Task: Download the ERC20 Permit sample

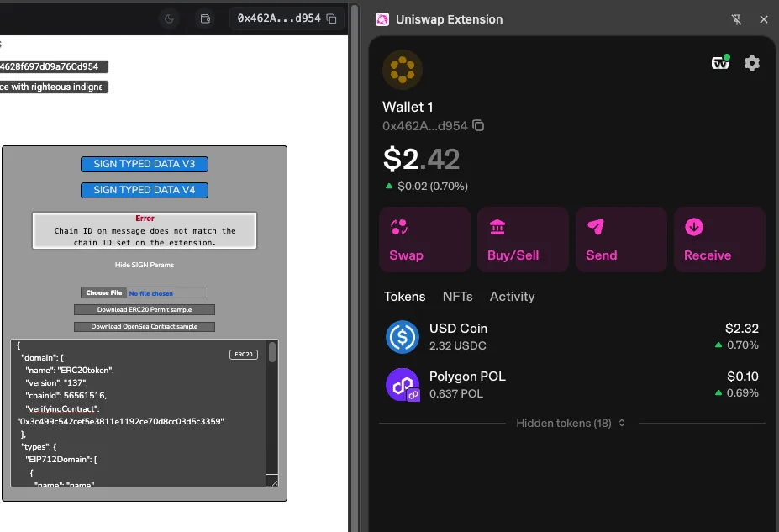Action: pyautogui.click(x=144, y=308)
